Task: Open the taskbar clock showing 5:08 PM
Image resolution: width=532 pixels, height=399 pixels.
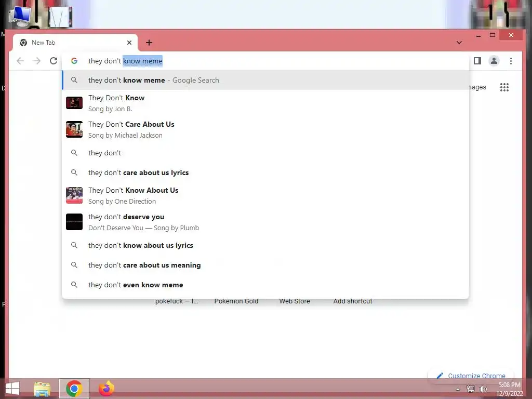Action: (x=509, y=389)
